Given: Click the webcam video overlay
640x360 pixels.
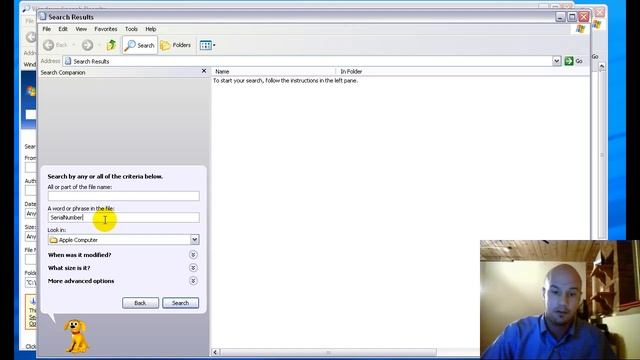Looking at the screenshot, I should point(560,300).
